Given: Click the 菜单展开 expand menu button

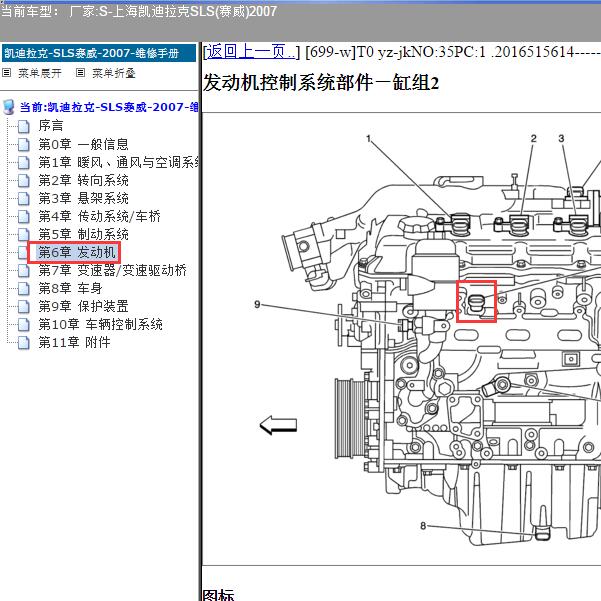Looking at the screenshot, I should (40, 73).
